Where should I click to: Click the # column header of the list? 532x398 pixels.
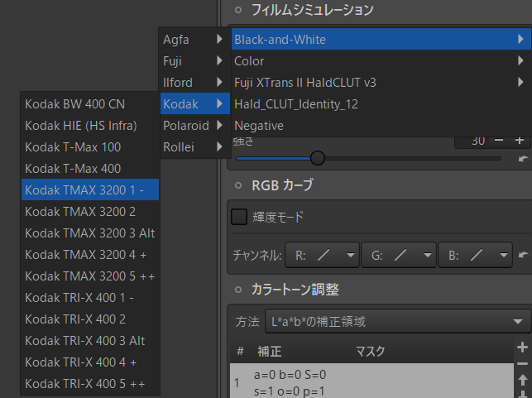240,351
